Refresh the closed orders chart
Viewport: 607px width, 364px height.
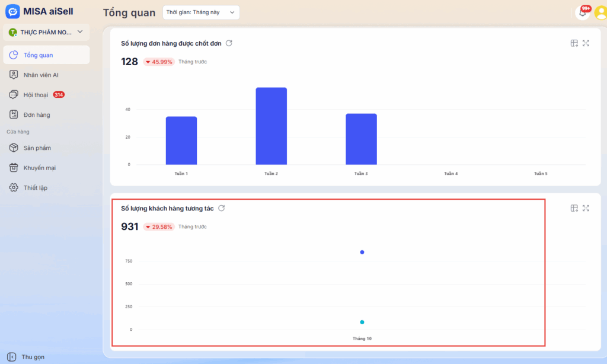pos(229,43)
